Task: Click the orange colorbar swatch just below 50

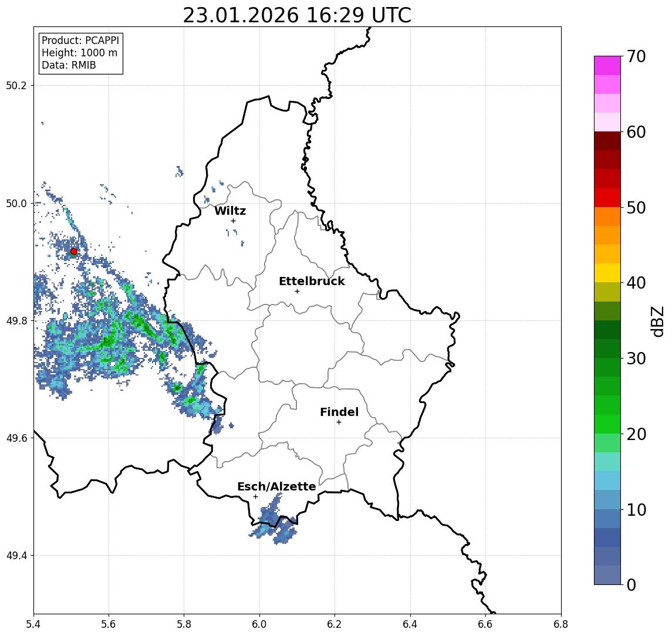Action: (x=607, y=216)
